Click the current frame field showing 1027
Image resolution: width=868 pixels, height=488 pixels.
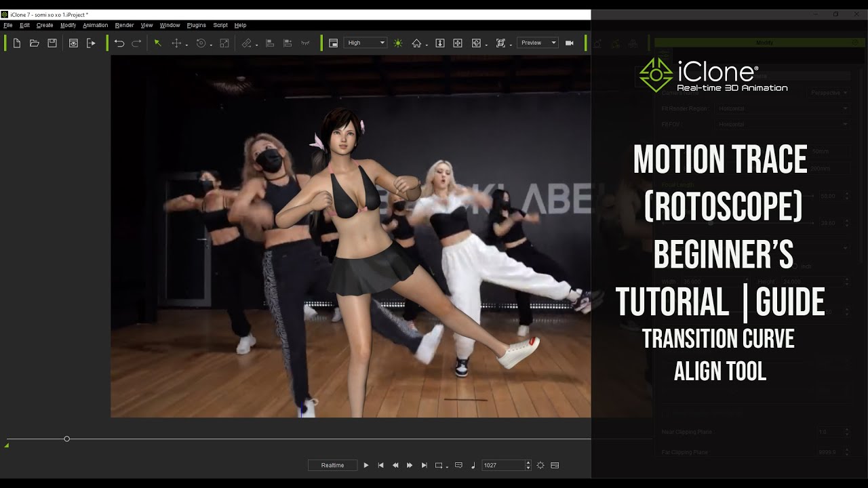point(503,466)
